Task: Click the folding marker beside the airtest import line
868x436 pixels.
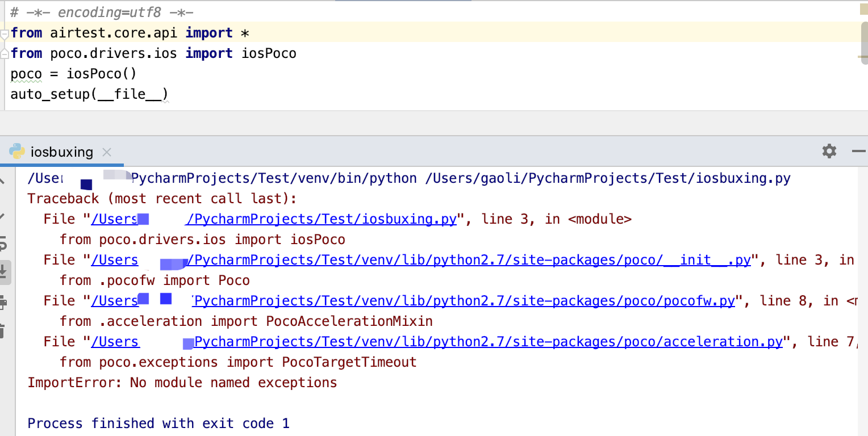Action: click(3, 33)
